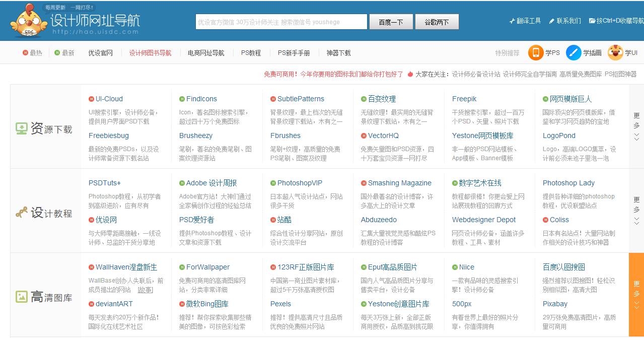This screenshot has height=338, width=644.
Task: Open the PS新手手册 menu item
Action: [x=294, y=53]
